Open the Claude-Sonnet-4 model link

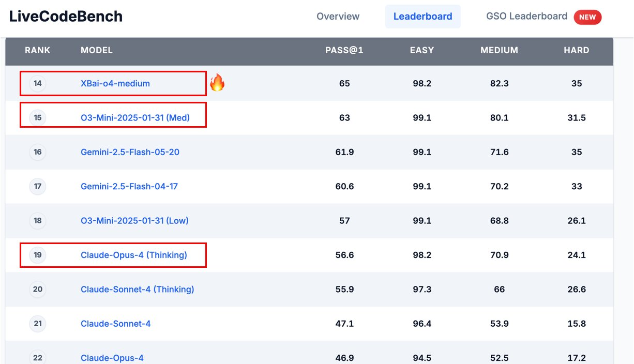(116, 324)
